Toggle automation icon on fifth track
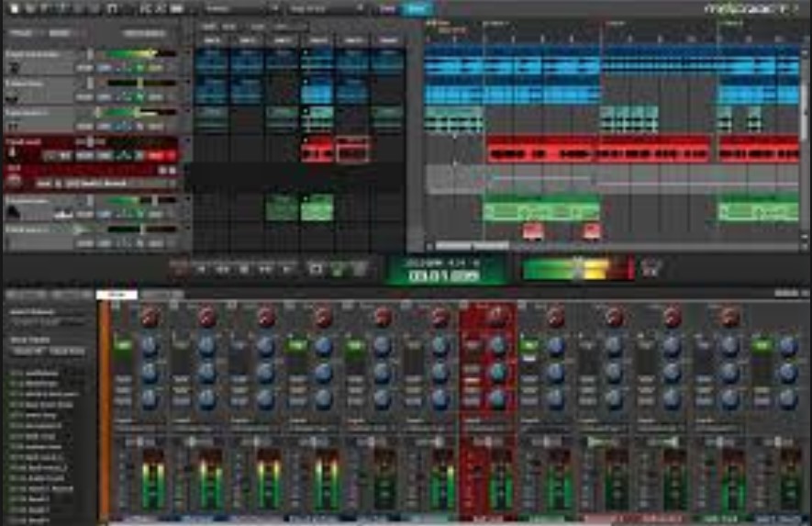 click(x=123, y=214)
